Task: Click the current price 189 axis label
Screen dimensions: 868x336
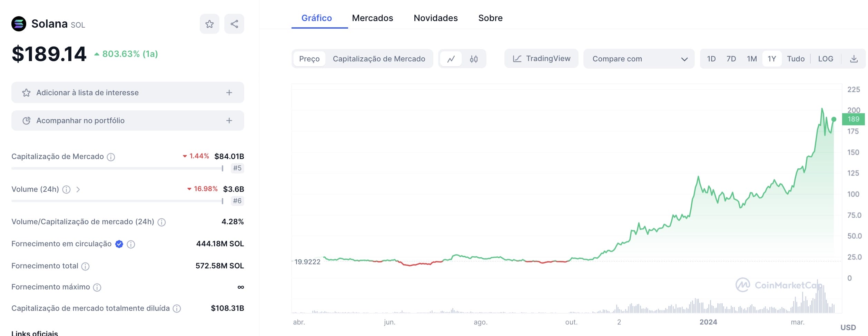Action: point(854,119)
